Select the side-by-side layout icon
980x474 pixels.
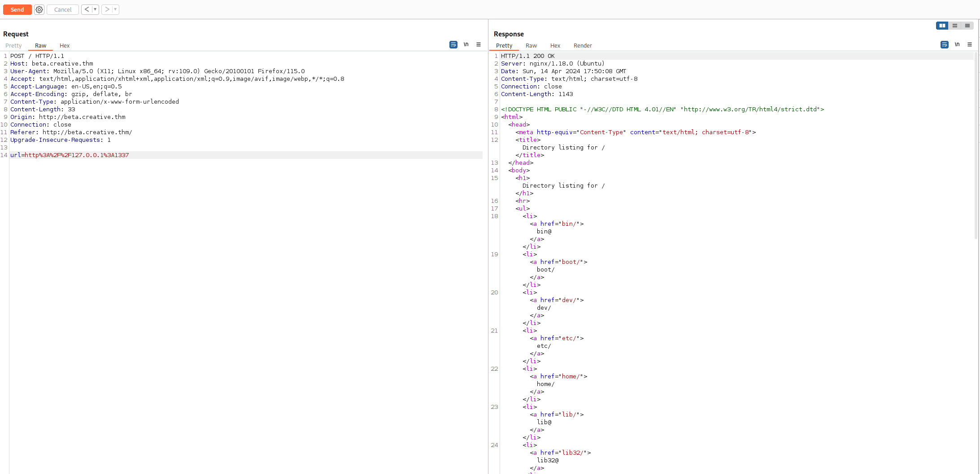coord(942,26)
